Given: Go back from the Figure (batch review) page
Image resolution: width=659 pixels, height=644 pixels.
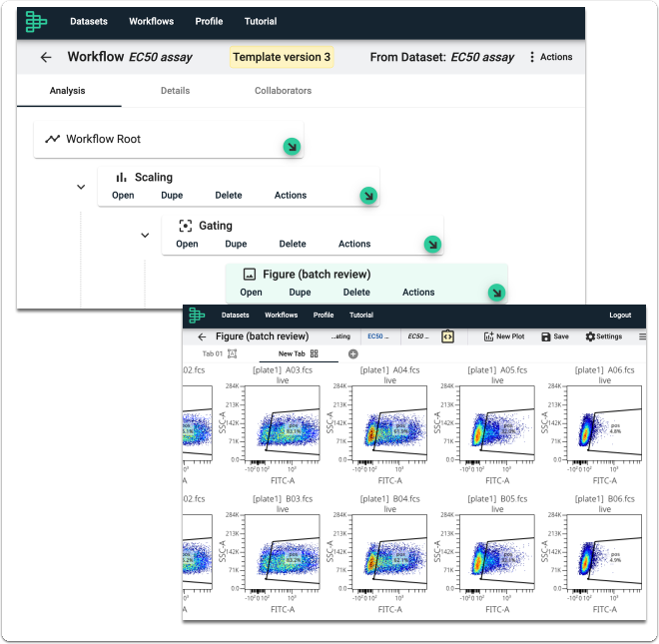Looking at the screenshot, I should pos(202,336).
